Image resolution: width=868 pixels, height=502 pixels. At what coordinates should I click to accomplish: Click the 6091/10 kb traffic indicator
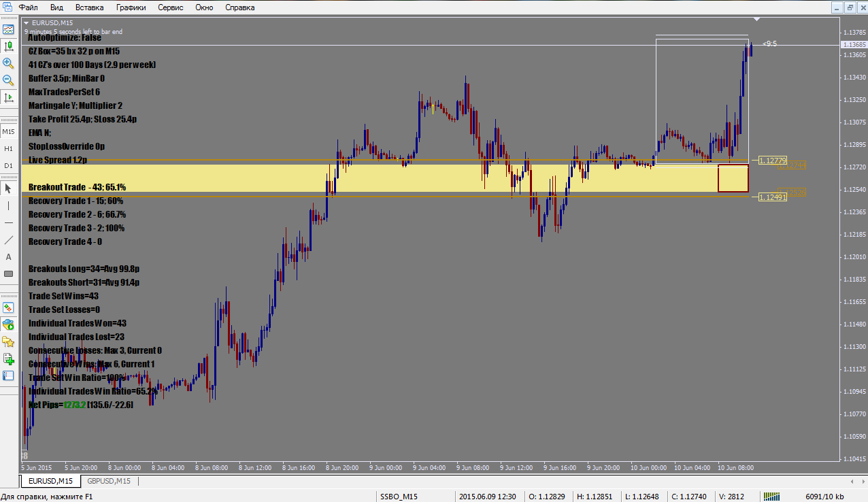coord(824,497)
